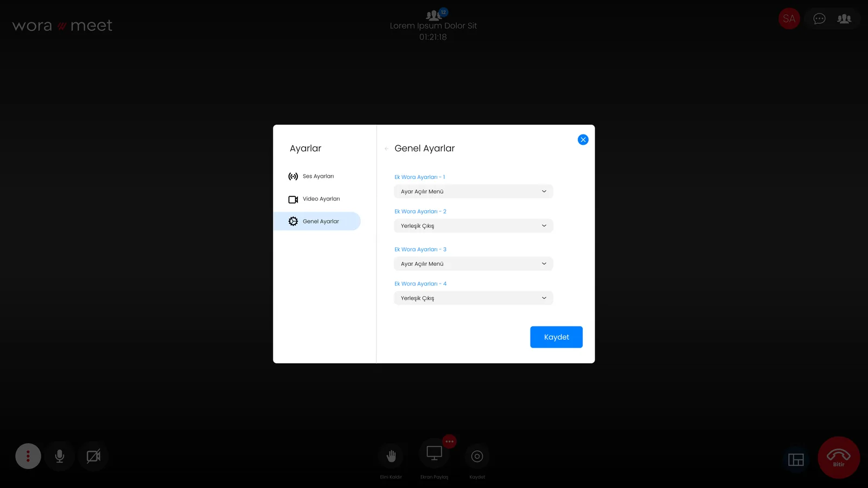Image resolution: width=868 pixels, height=488 pixels.
Task: Click the blue Kaydet save button
Action: tap(556, 337)
